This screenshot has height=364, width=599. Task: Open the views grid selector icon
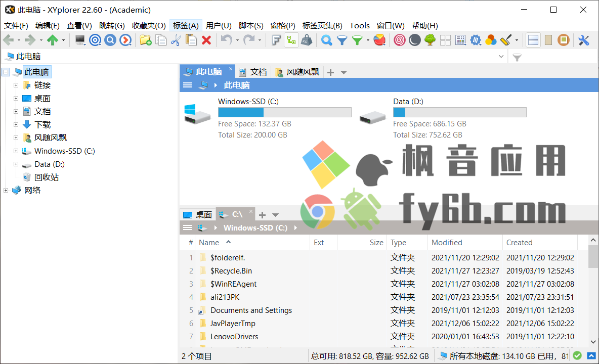461,40
